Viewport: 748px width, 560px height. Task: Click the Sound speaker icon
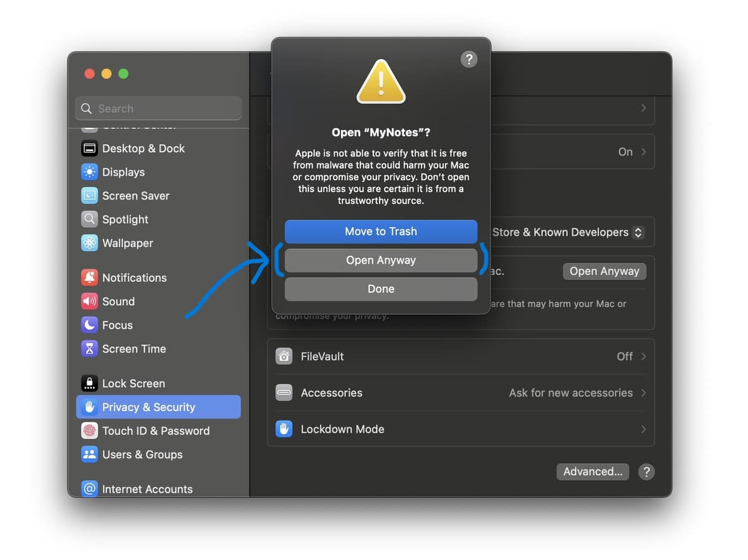(90, 301)
